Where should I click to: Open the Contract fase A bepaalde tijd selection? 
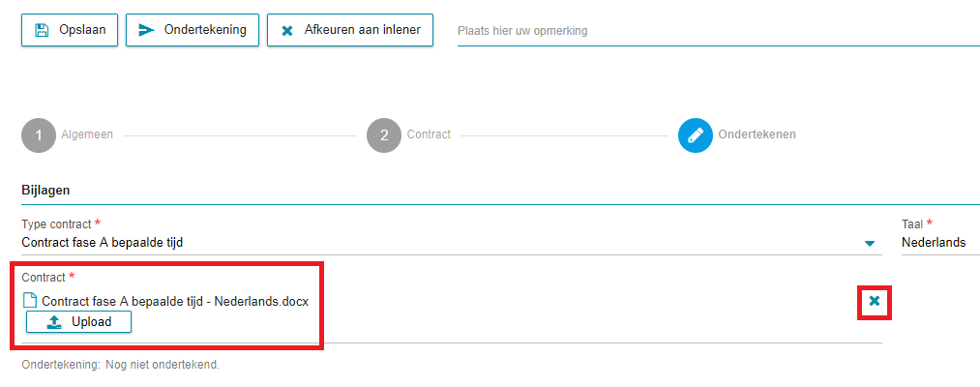[451, 243]
